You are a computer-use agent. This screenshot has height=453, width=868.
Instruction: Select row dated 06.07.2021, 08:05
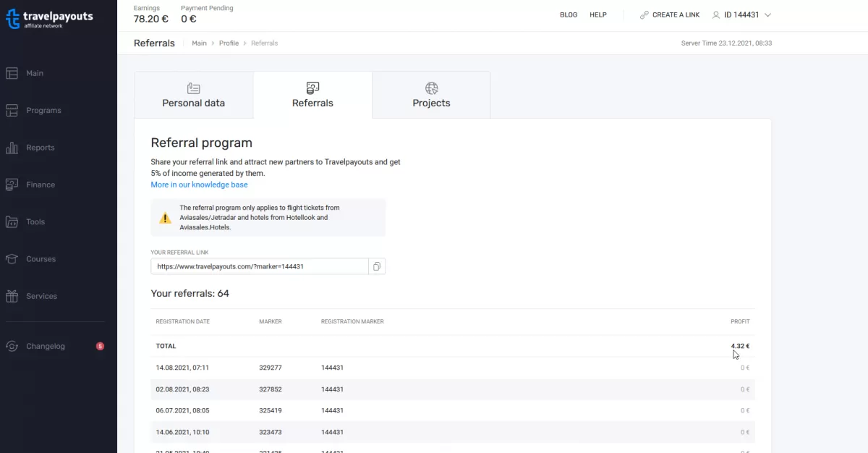[453, 410]
